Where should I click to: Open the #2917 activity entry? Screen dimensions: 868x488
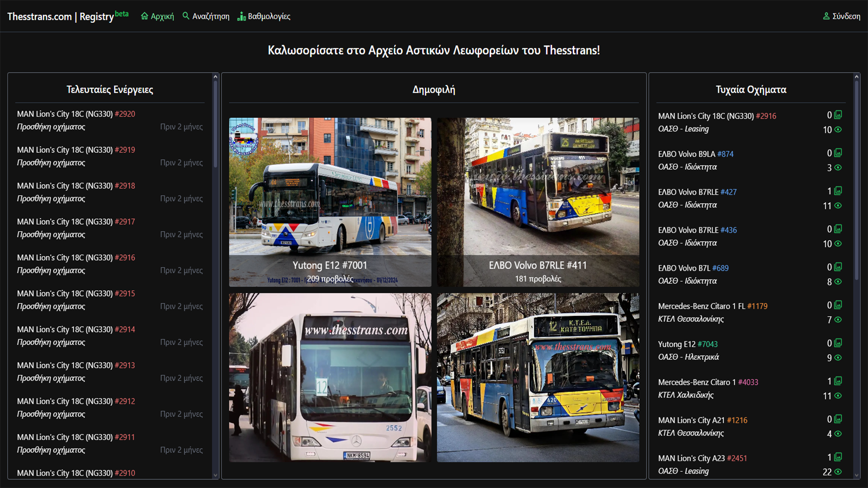pyautogui.click(x=110, y=228)
